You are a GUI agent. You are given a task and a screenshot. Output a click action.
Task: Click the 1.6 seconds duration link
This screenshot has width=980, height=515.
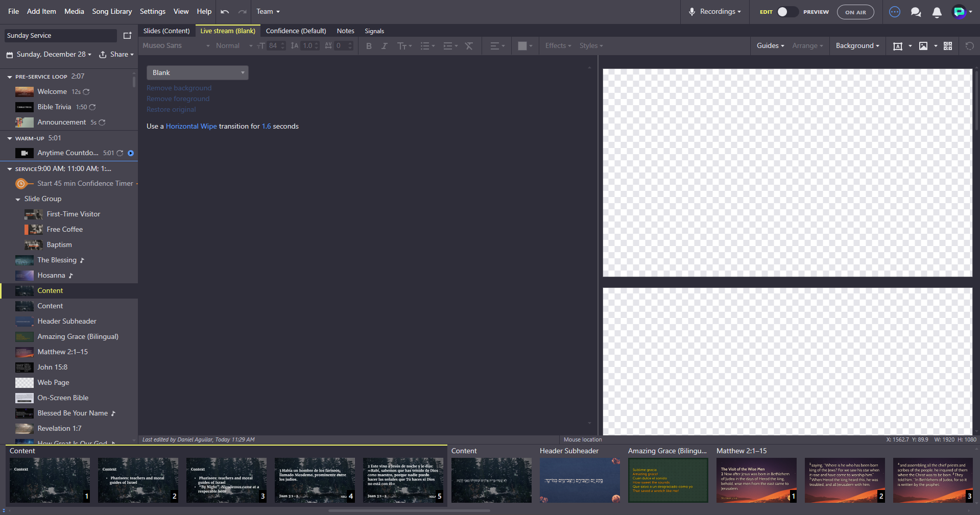click(x=267, y=127)
